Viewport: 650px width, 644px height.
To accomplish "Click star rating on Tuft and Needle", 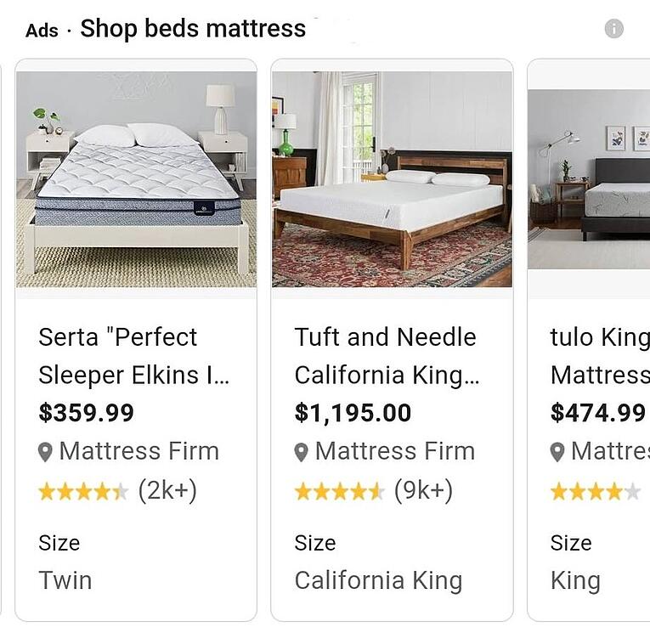I will (x=339, y=491).
